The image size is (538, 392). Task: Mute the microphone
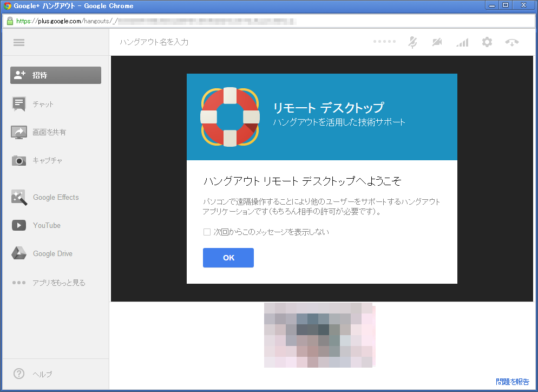(x=412, y=42)
